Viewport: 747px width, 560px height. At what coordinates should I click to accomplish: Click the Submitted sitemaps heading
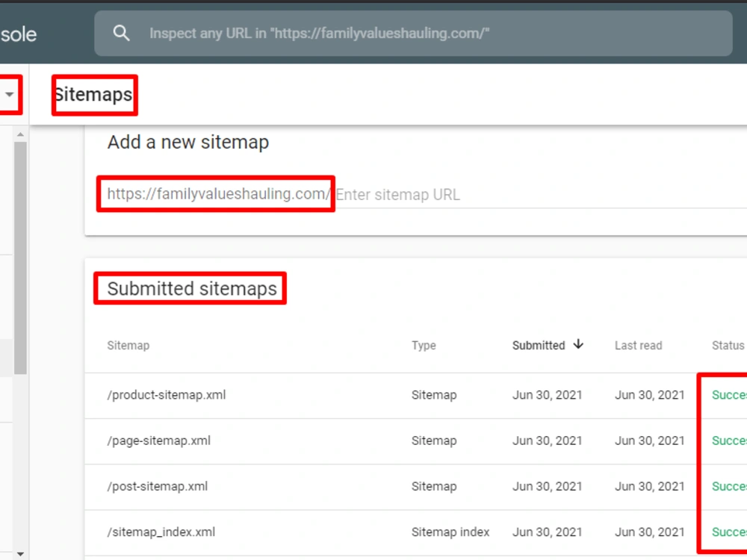(192, 288)
